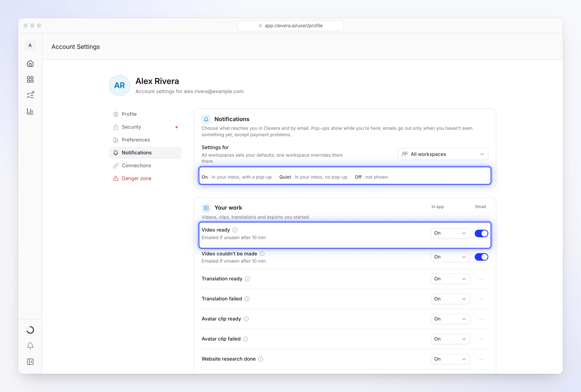Click the 'Account Settings' page title
The width and height of the screenshot is (581, 392).
(75, 47)
